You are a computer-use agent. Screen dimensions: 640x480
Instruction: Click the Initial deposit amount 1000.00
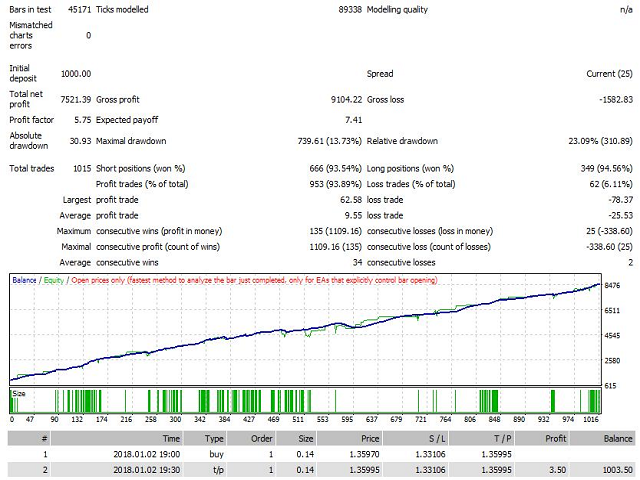point(75,73)
